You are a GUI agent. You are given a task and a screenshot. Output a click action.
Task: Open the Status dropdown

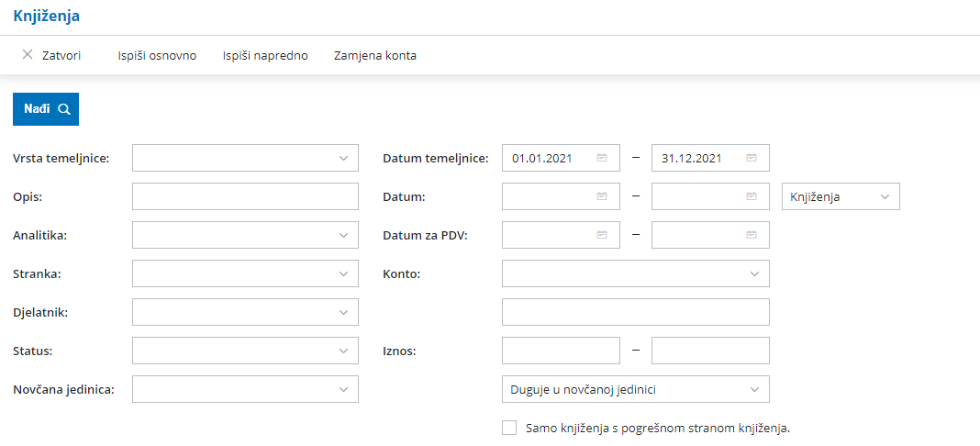click(x=245, y=351)
